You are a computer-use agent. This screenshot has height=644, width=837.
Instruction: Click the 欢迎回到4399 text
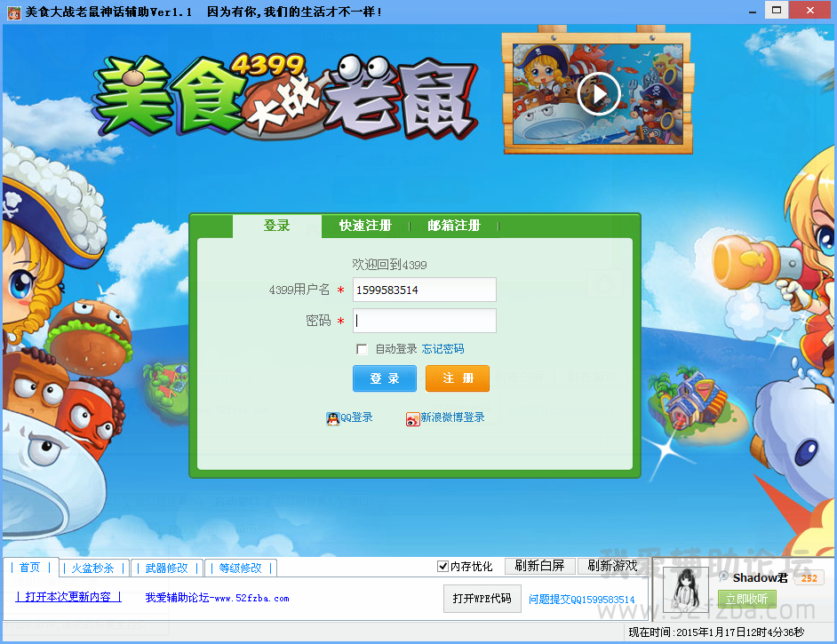pyautogui.click(x=389, y=265)
